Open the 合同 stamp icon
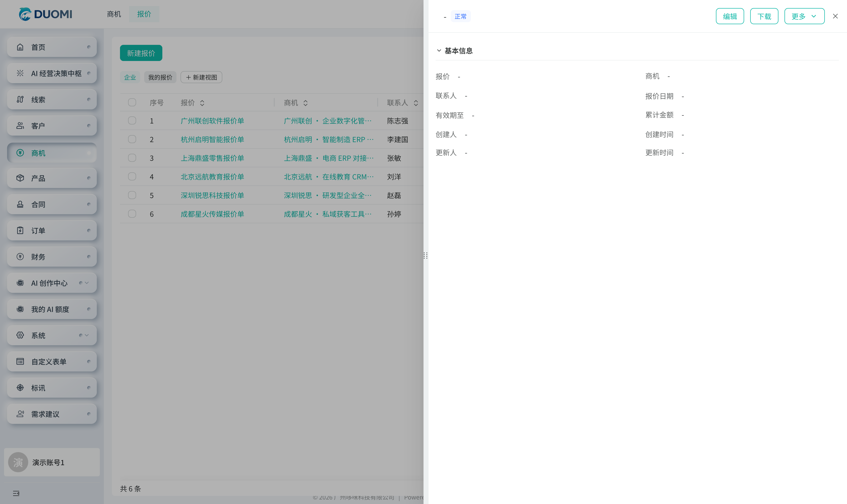 tap(20, 204)
